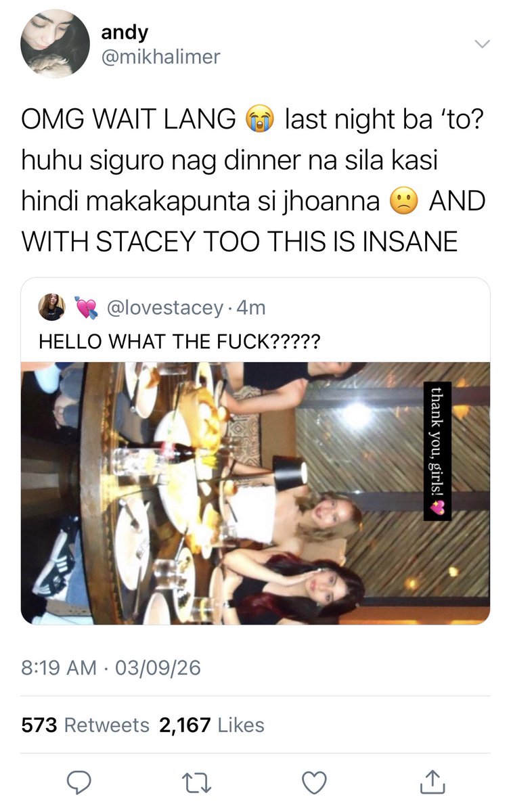This screenshot has height=812, width=511.
Task: Tap the display name andy
Action: pyautogui.click(x=124, y=31)
